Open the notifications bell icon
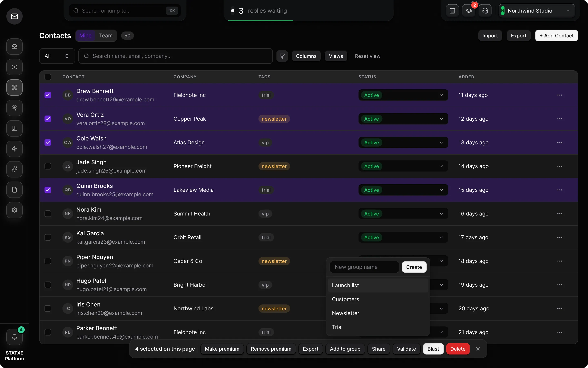588x368 pixels. 14,337
